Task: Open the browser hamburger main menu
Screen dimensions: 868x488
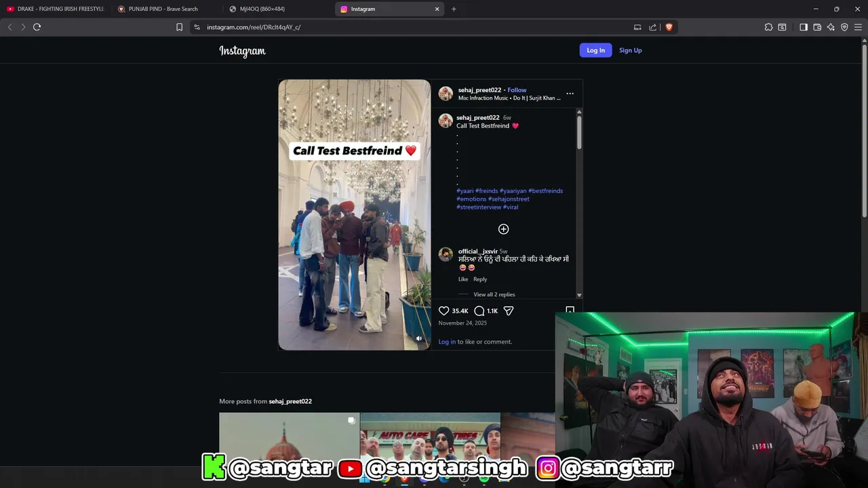Action: pyautogui.click(x=858, y=27)
